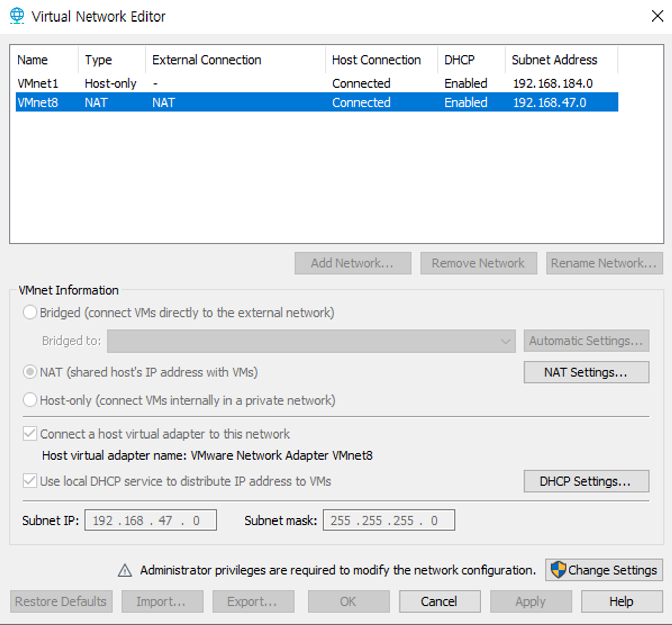672x625 pixels.
Task: Click the shield Change Settings button
Action: pos(603,570)
